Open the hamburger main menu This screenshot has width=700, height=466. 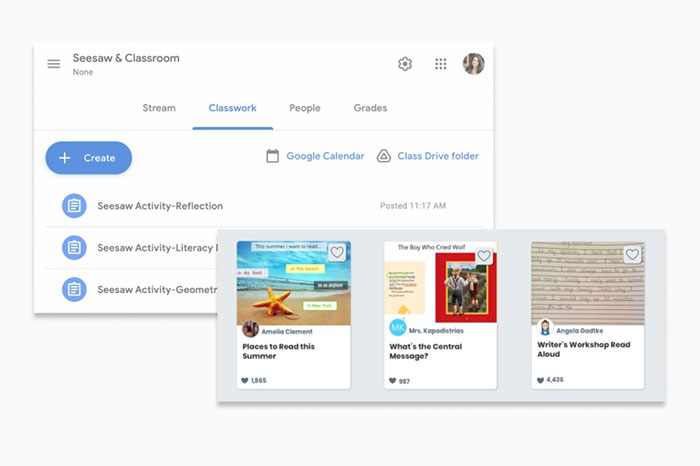pos(54,64)
